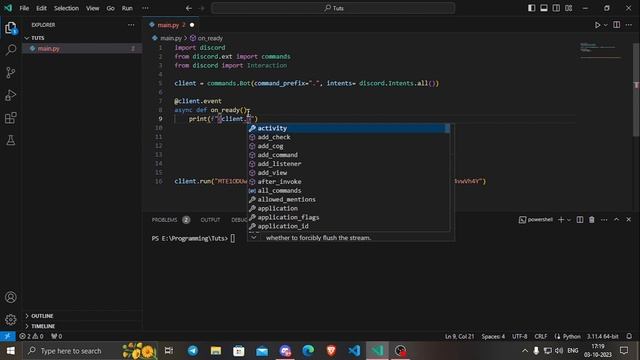Select main.py in Explorer tree
This screenshot has height=360, width=640.
tap(82, 49)
